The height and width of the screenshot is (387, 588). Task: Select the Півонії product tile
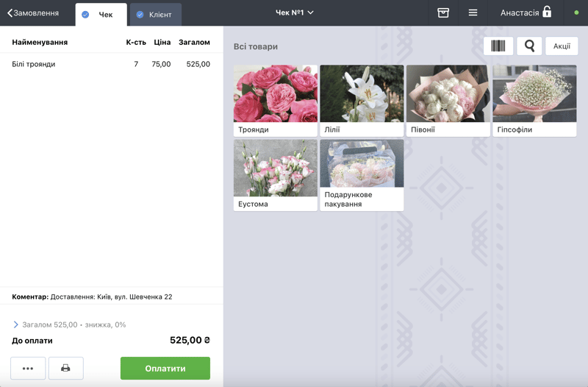click(448, 101)
